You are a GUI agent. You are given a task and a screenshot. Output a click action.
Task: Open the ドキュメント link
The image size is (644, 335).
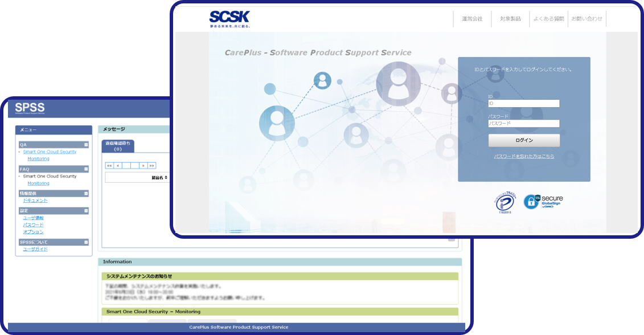coord(35,200)
